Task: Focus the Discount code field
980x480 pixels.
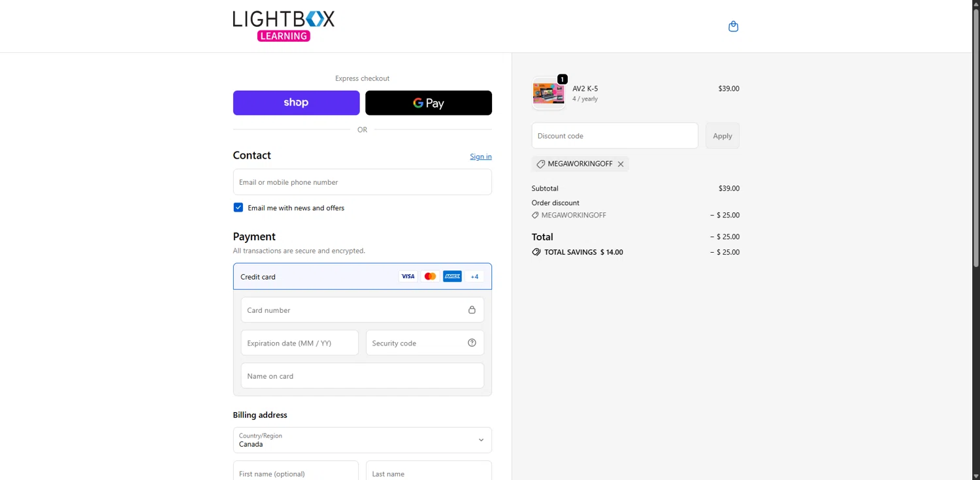Action: coord(615,136)
